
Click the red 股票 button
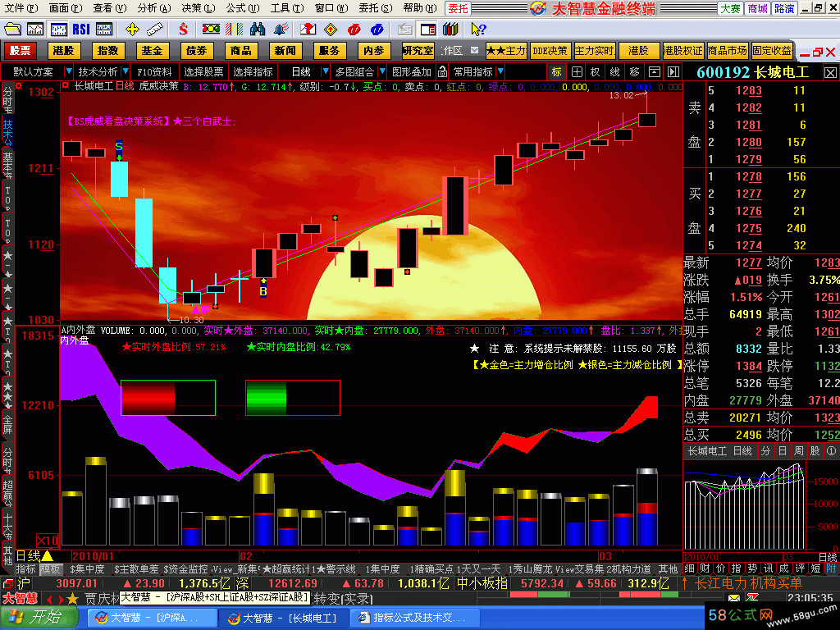click(x=21, y=50)
